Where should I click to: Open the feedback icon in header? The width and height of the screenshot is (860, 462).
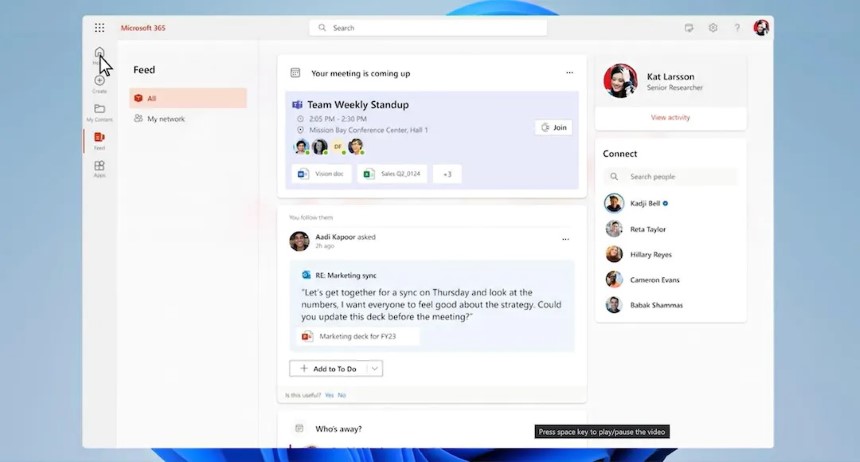(689, 27)
